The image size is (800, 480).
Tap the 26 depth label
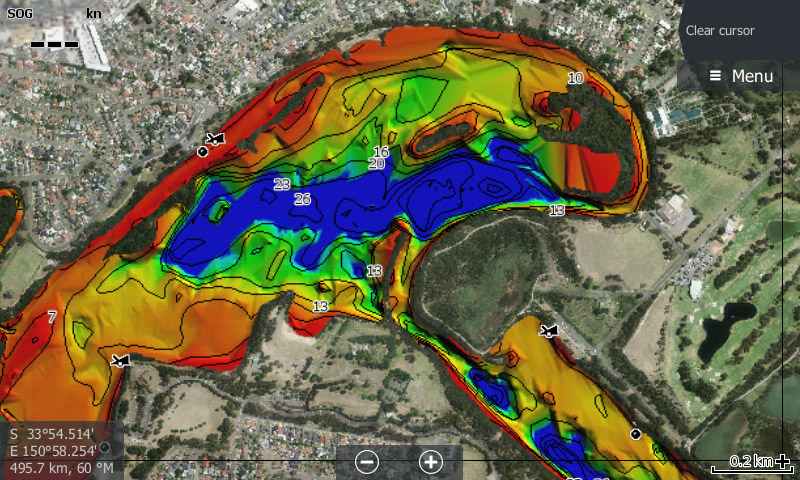click(303, 199)
